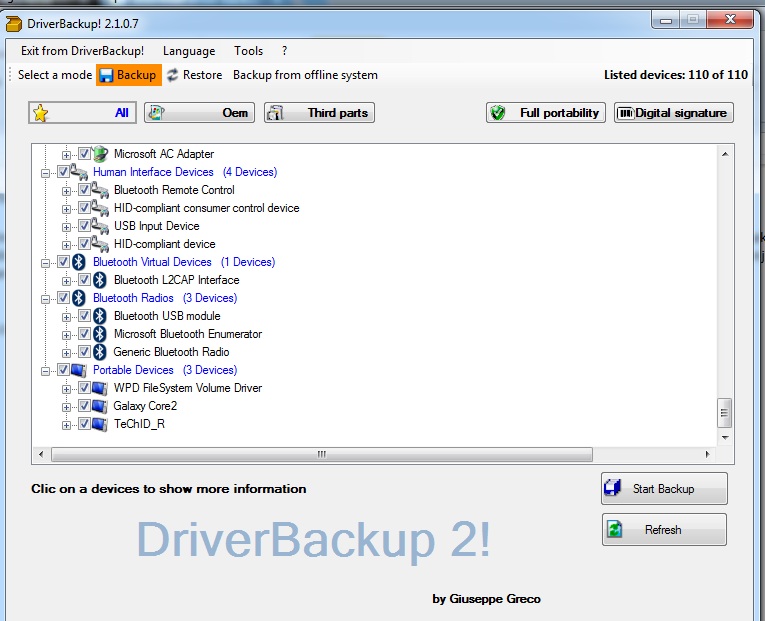765x621 pixels.
Task: Click the Bluetooth L2CAP Interface icon
Action: [100, 280]
